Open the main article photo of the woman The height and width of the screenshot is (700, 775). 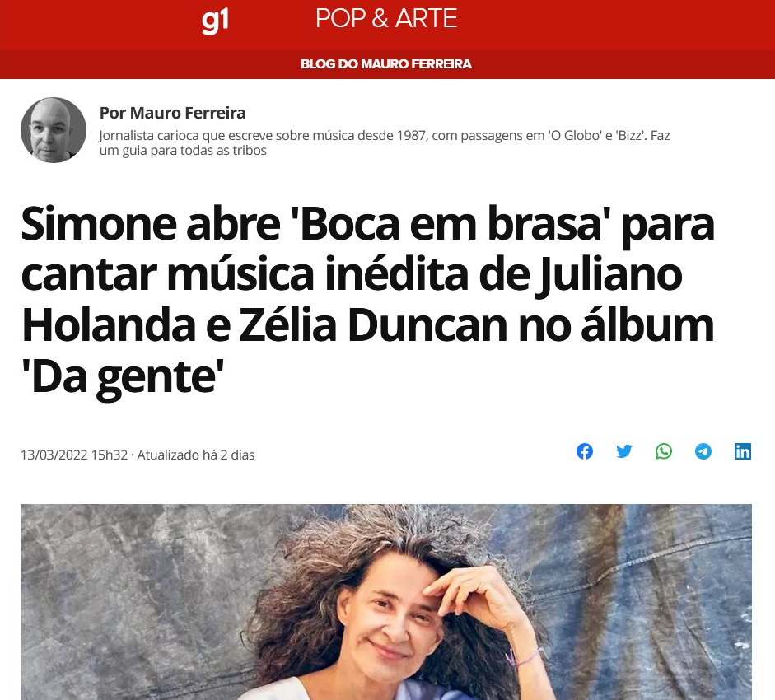(386, 602)
